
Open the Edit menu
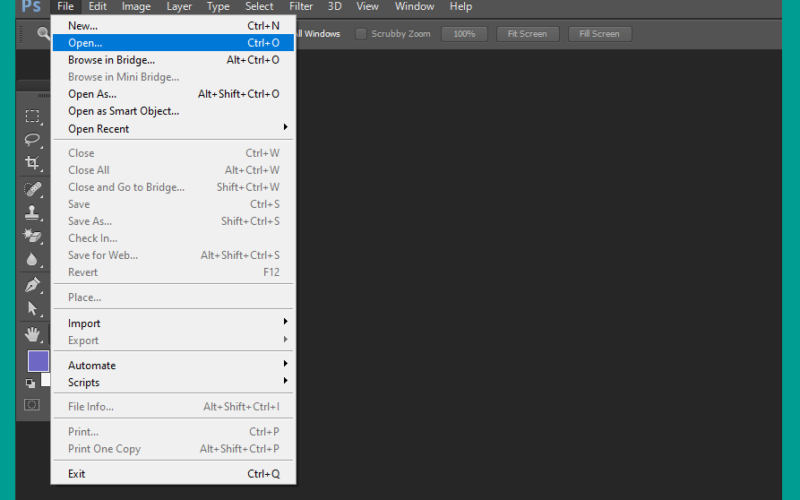click(97, 7)
